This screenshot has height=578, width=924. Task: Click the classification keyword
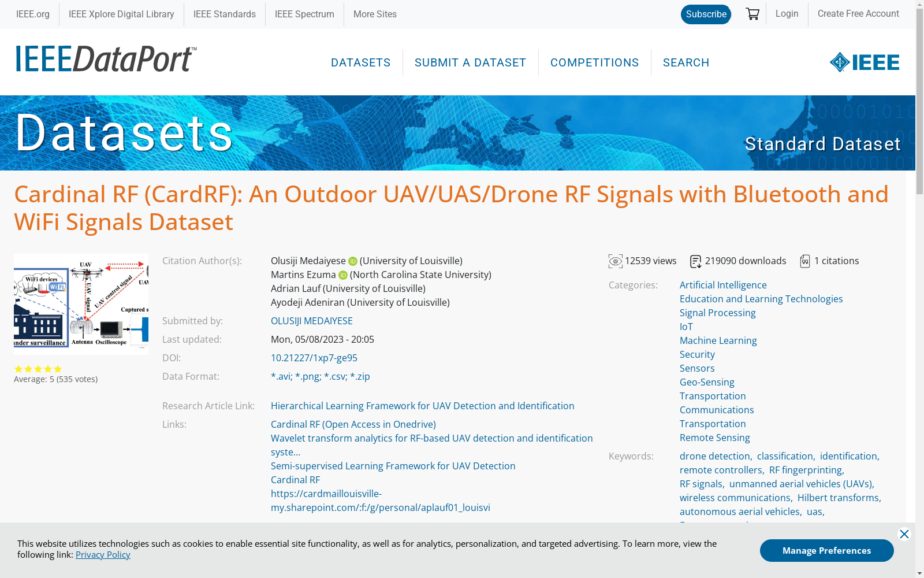785,456
